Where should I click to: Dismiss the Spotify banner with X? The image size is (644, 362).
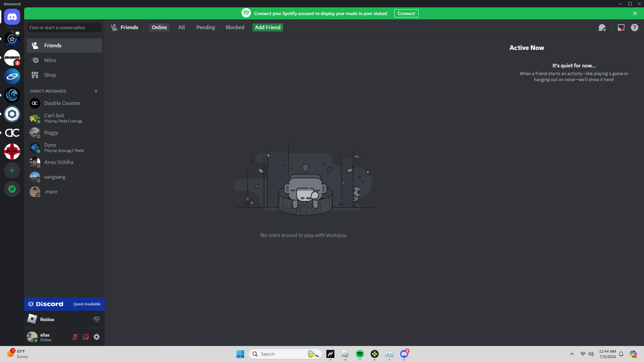point(635,13)
